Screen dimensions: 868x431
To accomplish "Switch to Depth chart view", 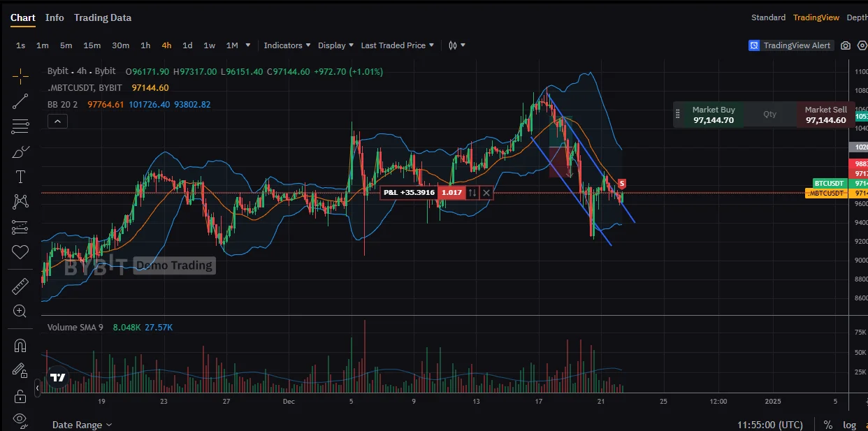I will [x=857, y=17].
